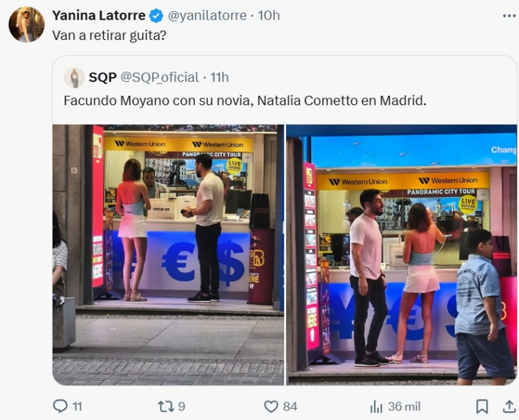The image size is (519, 420).
Task: Click the reply speech bubble icon
Action: pos(60,406)
